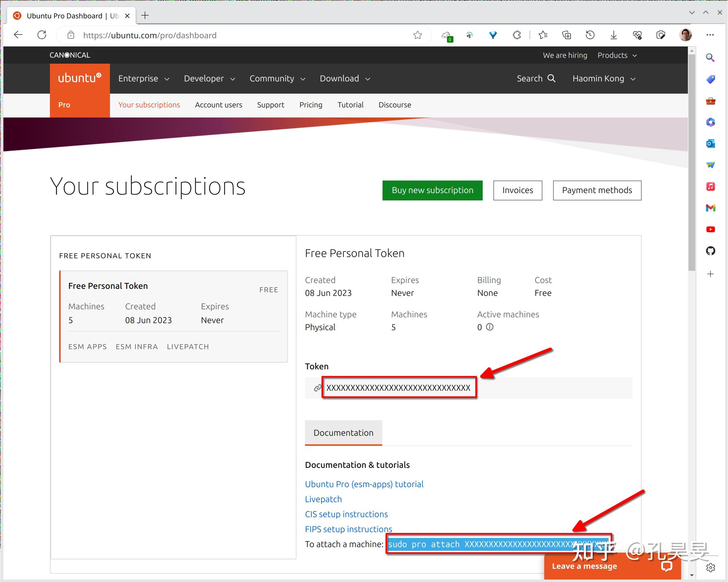Click the Outlook icon in sidebar
The image size is (728, 582).
[711, 144]
